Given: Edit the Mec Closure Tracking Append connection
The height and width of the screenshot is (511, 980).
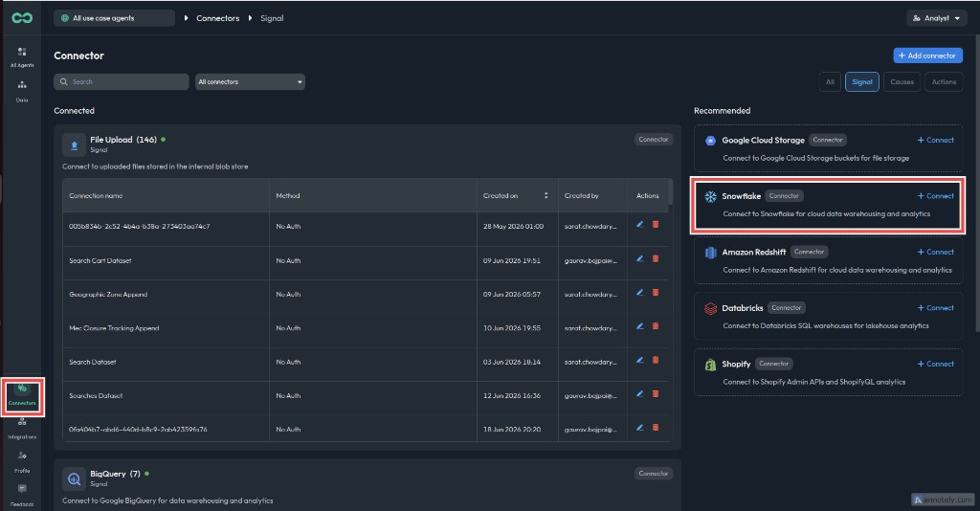Looking at the screenshot, I should click(640, 326).
